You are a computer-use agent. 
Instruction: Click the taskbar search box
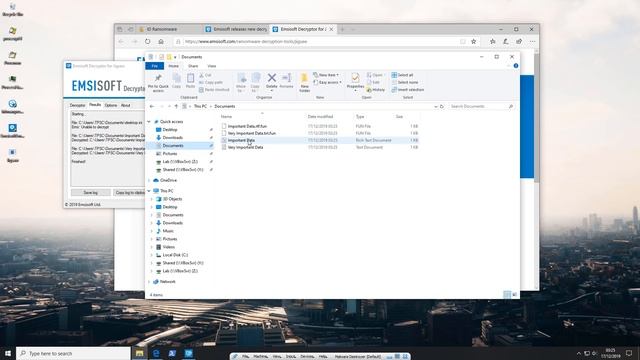click(73, 353)
